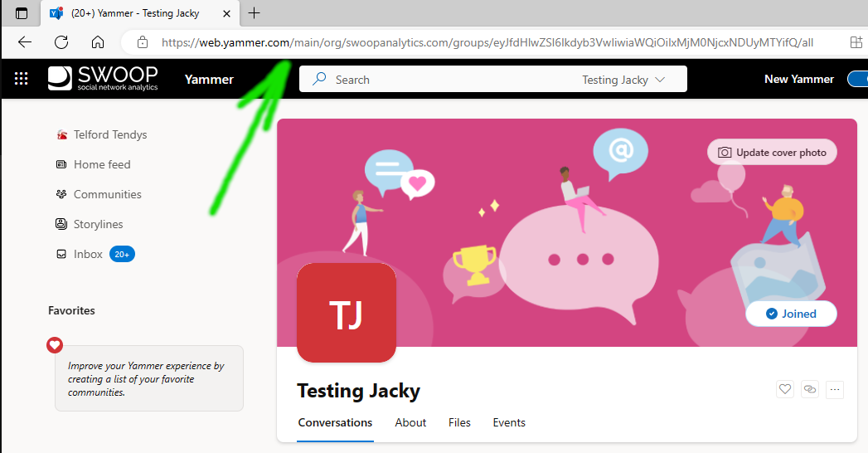Click the Inbox sidebar icon

61,254
